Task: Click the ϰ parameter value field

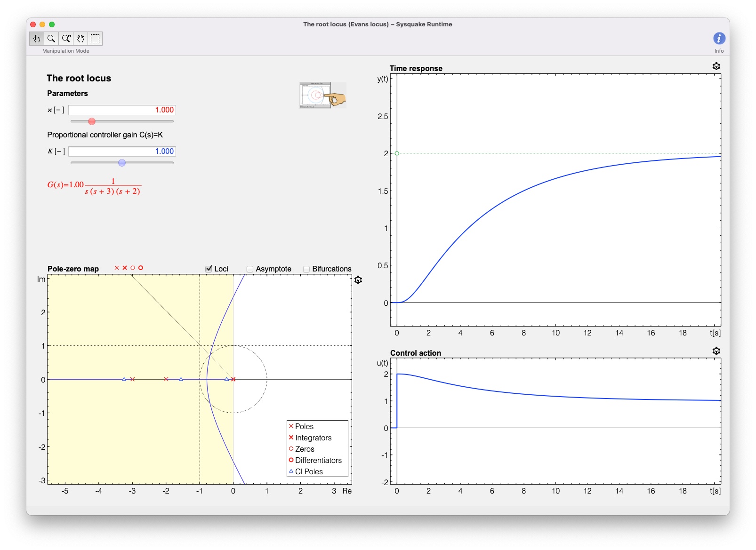Action: pyautogui.click(x=121, y=110)
